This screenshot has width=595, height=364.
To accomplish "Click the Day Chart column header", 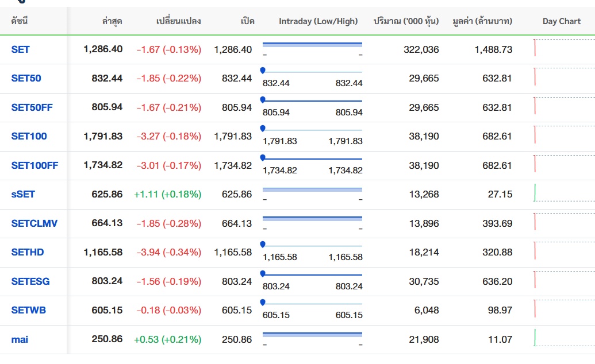I will [x=561, y=21].
